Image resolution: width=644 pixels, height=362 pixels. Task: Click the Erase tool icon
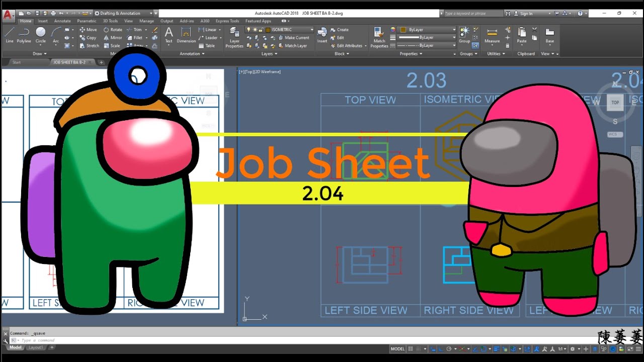click(154, 30)
